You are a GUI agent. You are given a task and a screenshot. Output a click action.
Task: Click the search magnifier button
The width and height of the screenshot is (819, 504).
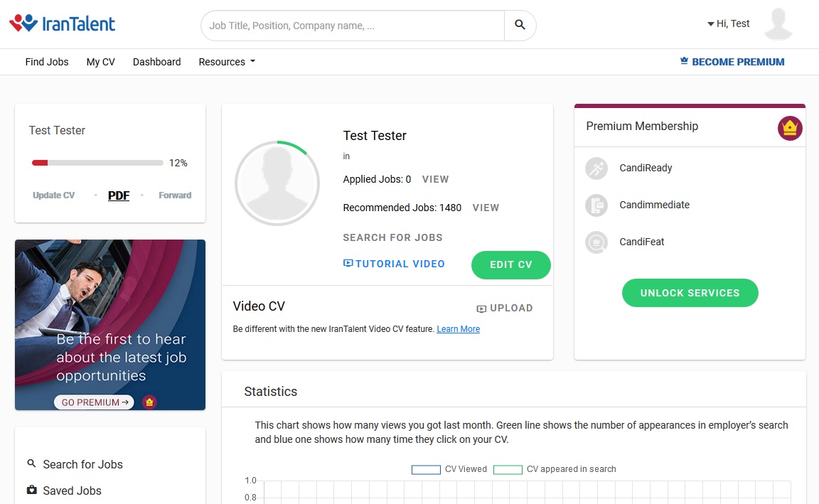tap(520, 25)
